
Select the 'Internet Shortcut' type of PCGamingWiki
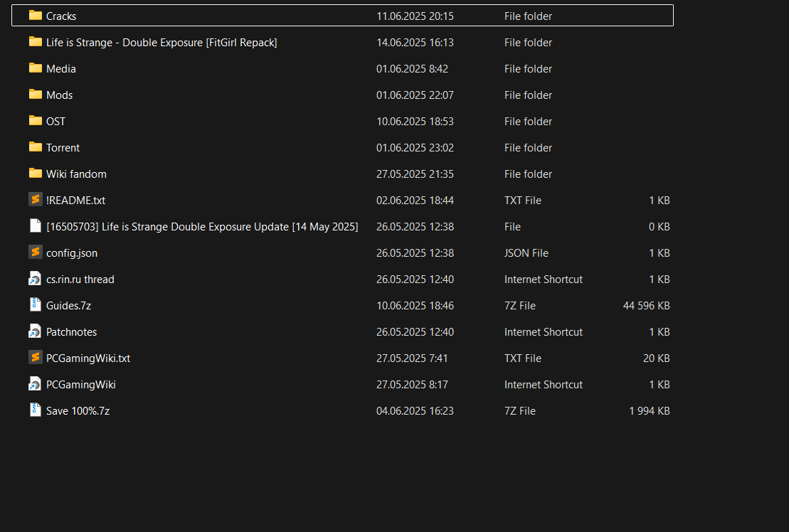pyautogui.click(x=544, y=385)
